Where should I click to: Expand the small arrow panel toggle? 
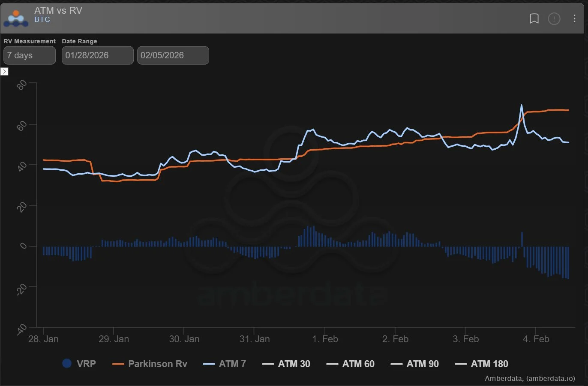(x=4, y=71)
